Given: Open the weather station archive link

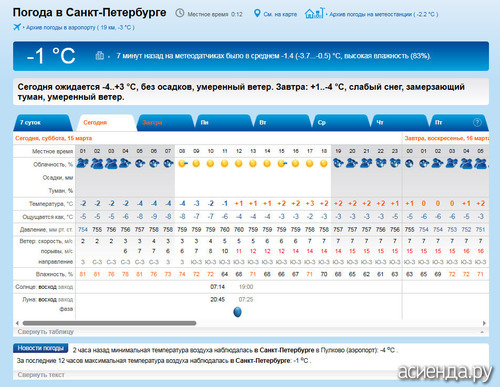Looking at the screenshot, I should [x=384, y=14].
